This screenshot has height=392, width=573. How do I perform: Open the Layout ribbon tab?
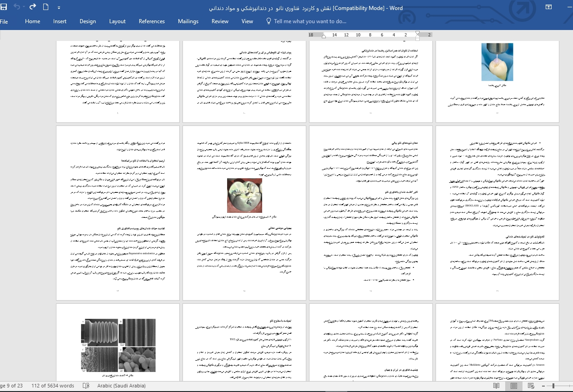pyautogui.click(x=117, y=21)
